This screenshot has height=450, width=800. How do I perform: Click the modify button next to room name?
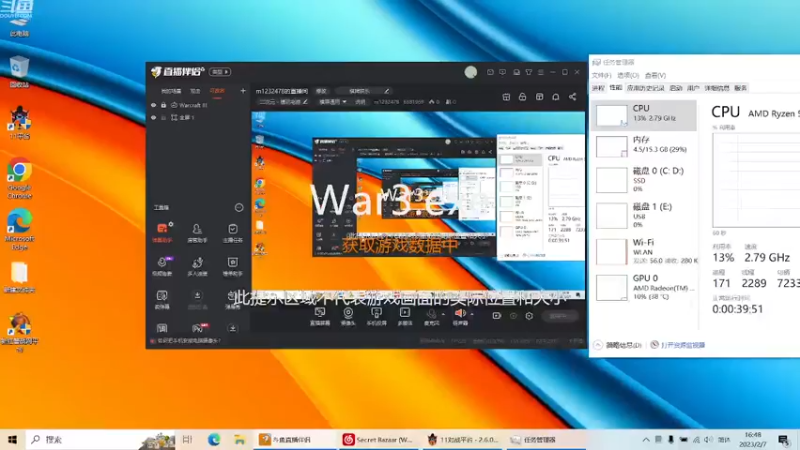click(321, 91)
